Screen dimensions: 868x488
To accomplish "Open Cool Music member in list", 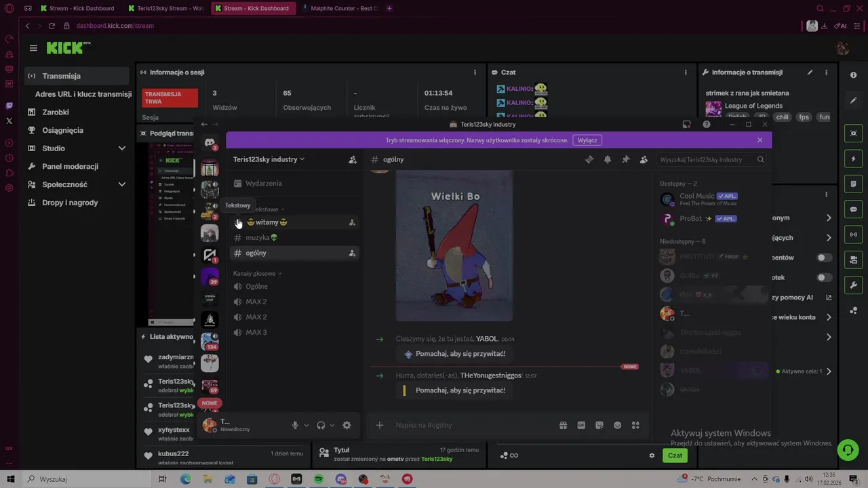I will [711, 199].
